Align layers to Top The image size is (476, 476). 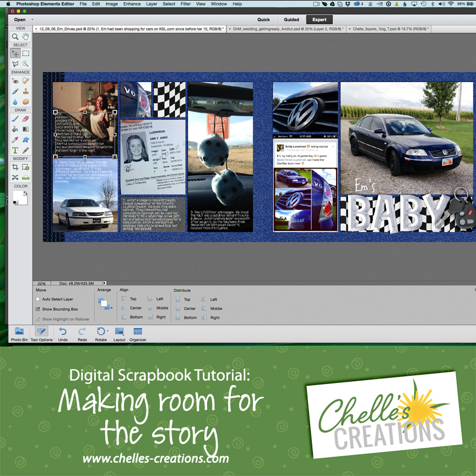(129, 299)
